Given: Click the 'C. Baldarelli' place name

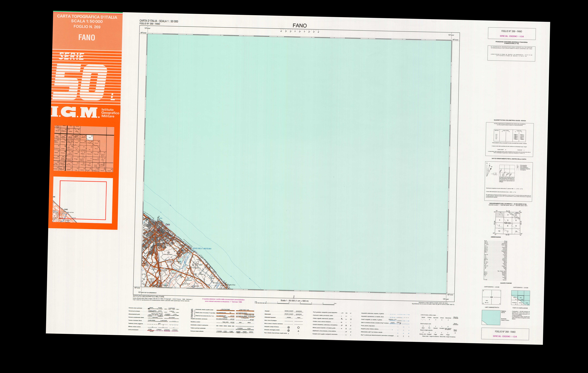Looking at the screenshot, I should [151, 279].
